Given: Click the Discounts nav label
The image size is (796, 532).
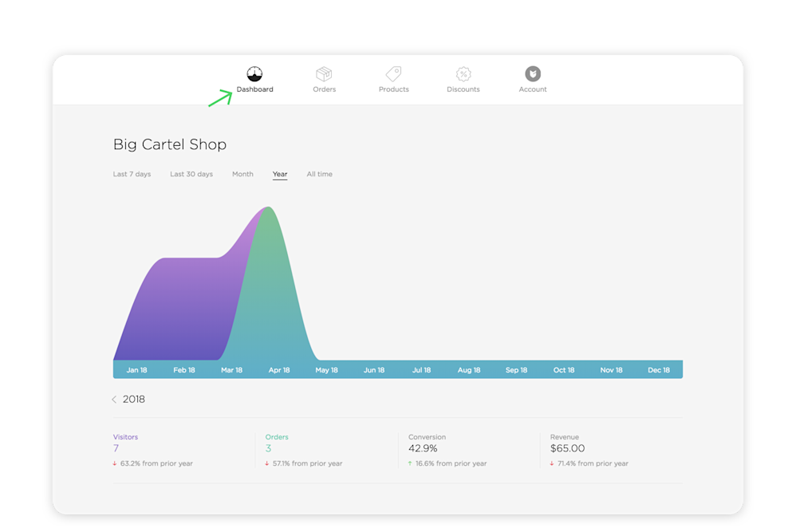Looking at the screenshot, I should tap(463, 89).
